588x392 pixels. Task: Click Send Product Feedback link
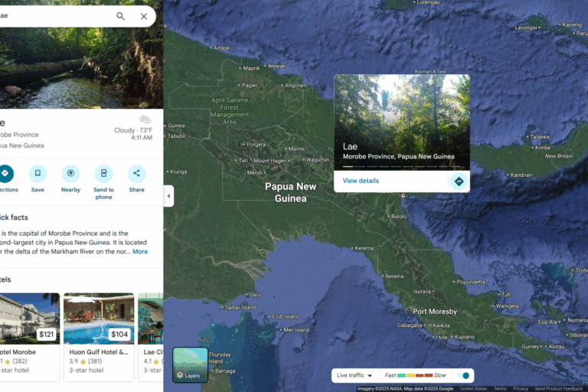pos(559,389)
